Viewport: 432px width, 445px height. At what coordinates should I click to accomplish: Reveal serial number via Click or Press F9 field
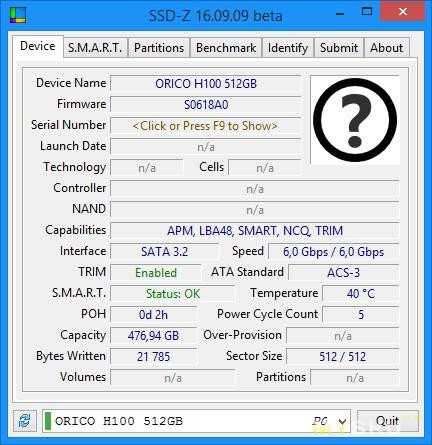pyautogui.click(x=205, y=126)
